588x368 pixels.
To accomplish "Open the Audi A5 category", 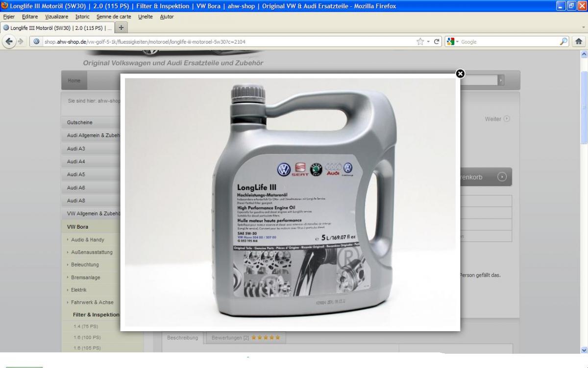I will [91, 174].
